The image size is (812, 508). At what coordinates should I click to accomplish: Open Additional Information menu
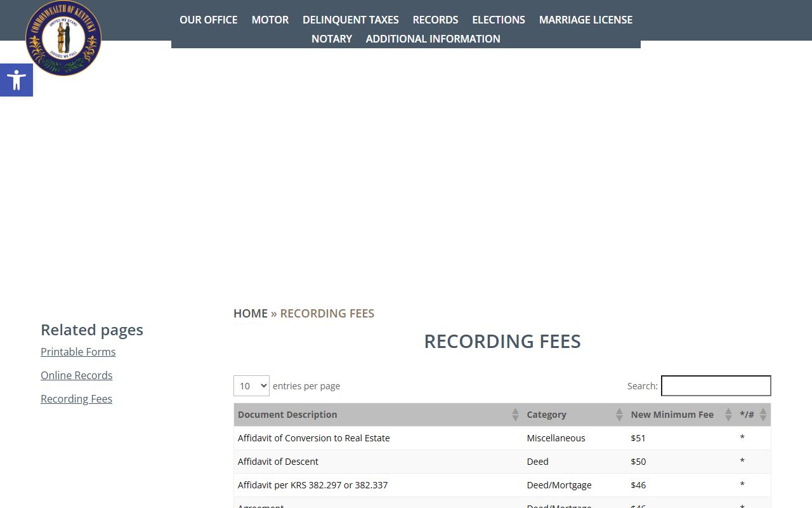click(433, 39)
